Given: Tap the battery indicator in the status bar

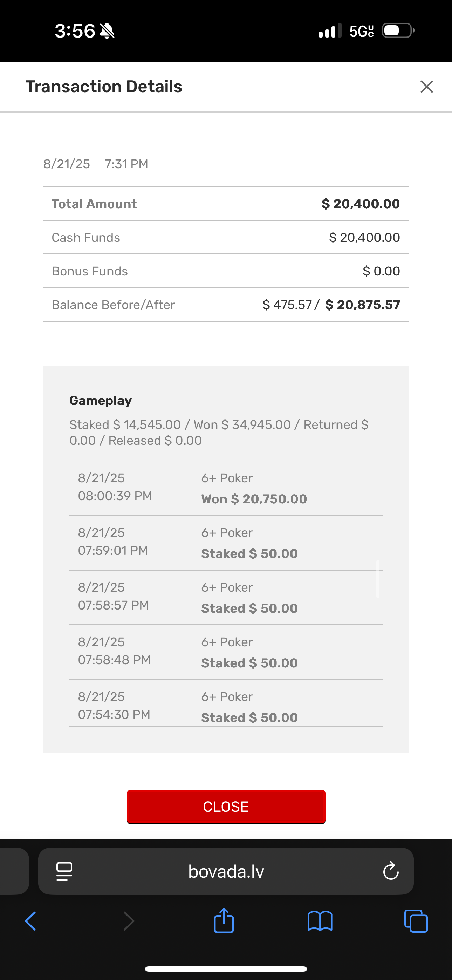Looking at the screenshot, I should click(x=398, y=31).
